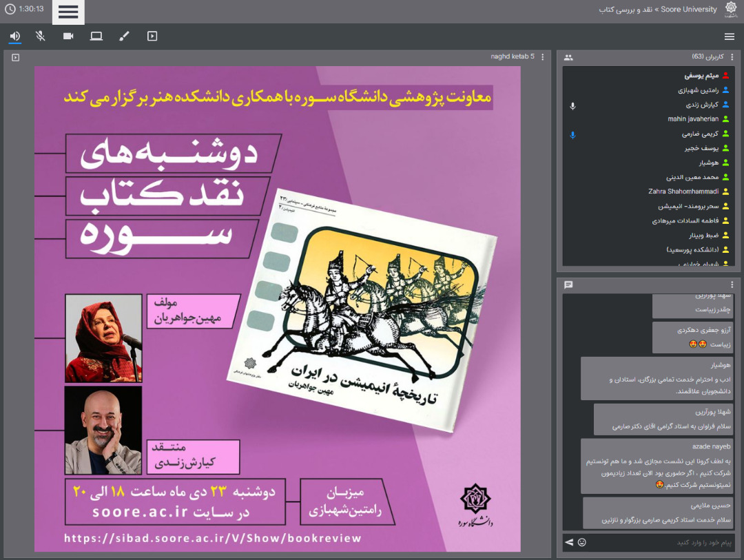
Task: Click critic photo of کیارش زندی
Action: [x=103, y=431]
